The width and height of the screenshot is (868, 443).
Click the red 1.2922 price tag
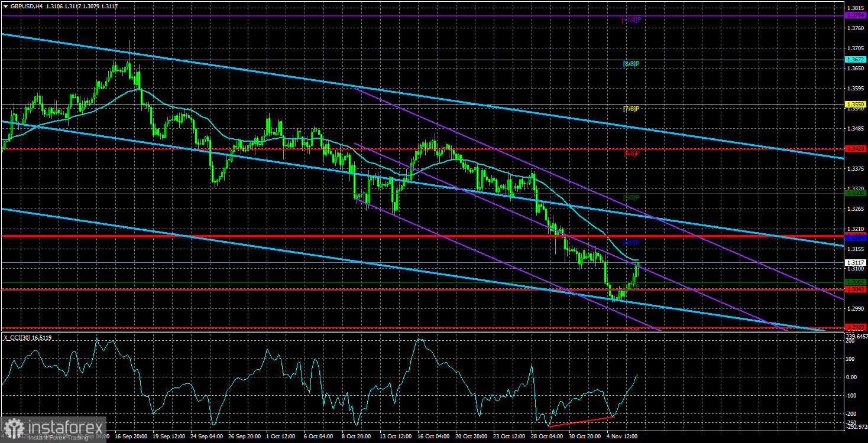[x=854, y=327]
